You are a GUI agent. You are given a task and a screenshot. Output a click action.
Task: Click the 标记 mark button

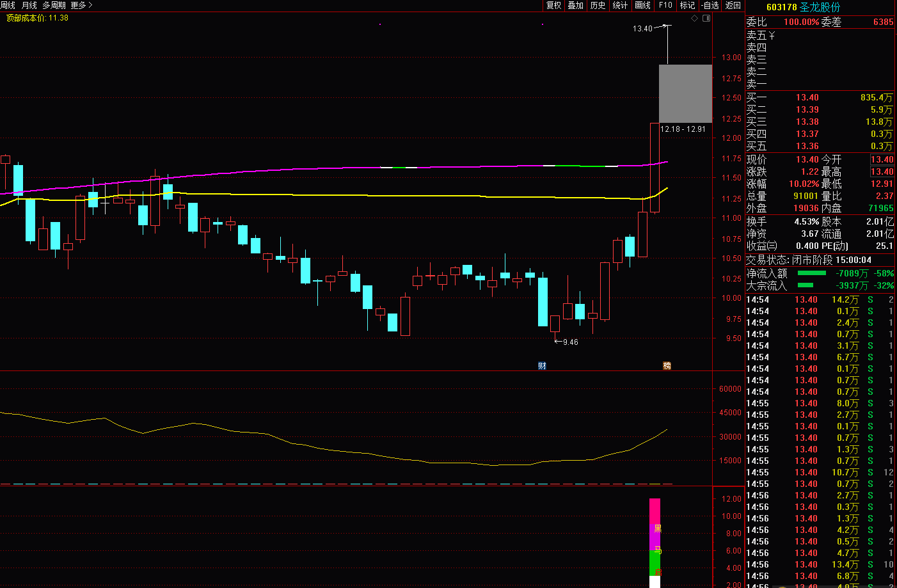pyautogui.click(x=687, y=5)
